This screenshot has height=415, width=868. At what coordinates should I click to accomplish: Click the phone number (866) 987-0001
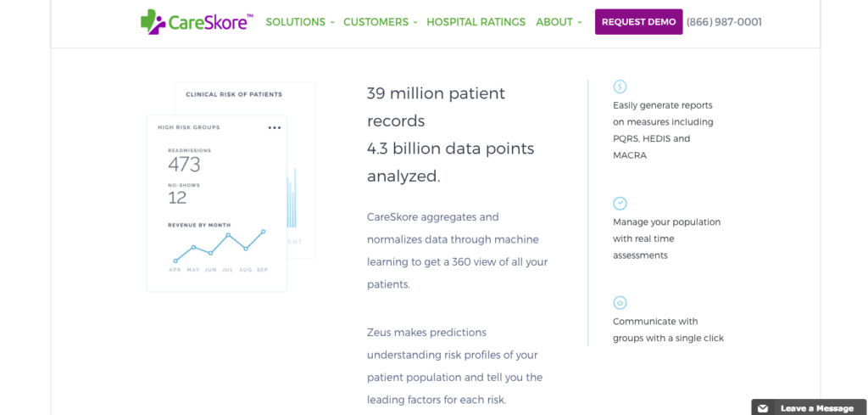click(x=724, y=22)
